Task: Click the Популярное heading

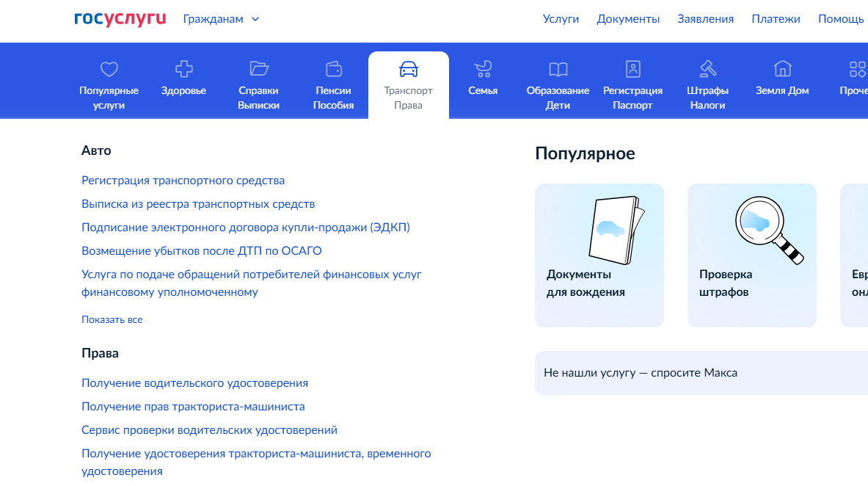Action: pyautogui.click(x=585, y=153)
